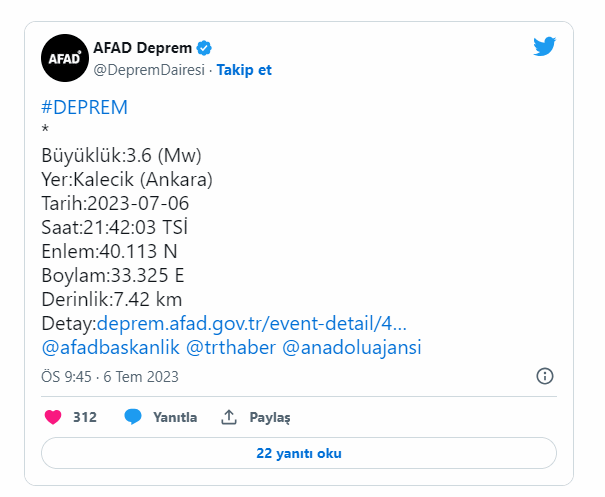The image size is (605, 497).
Task: Click the info circle icon
Action: point(545,376)
